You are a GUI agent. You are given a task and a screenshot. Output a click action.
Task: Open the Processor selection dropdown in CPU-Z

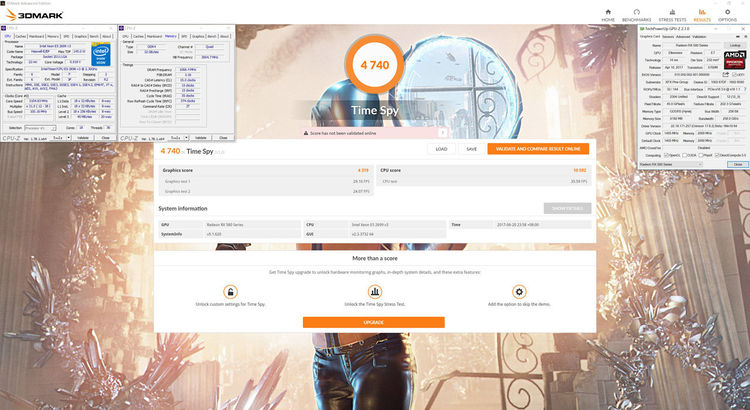click(x=40, y=128)
